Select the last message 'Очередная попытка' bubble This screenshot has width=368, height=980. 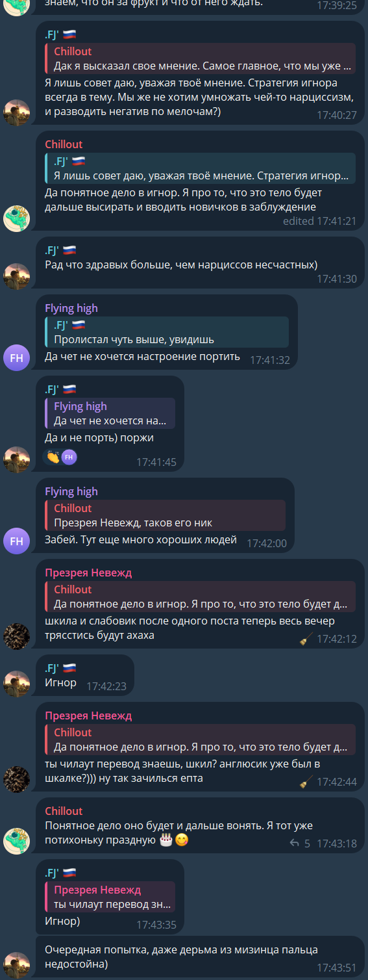199,958
